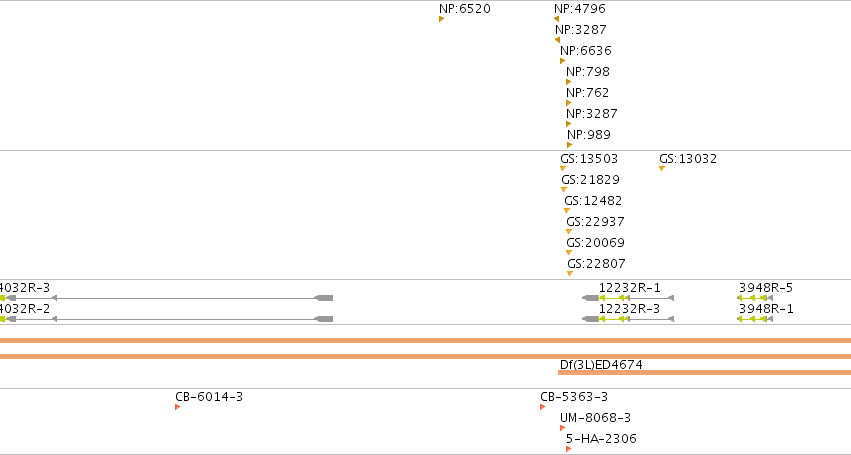Open the GS:22807 insertion feature

click(x=570, y=274)
